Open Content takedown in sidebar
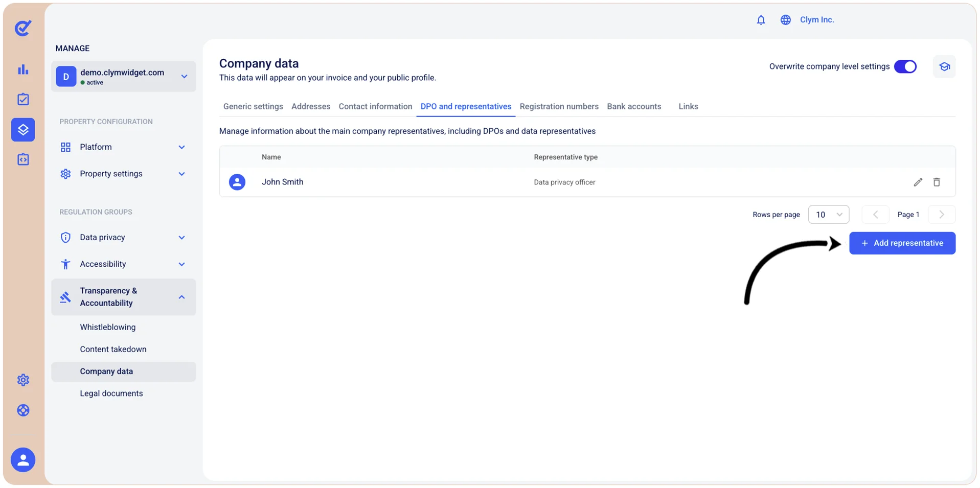980x488 pixels. (x=113, y=349)
